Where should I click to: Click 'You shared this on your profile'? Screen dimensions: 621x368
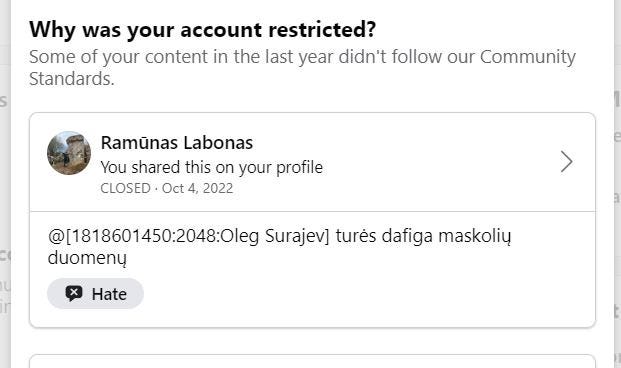[211, 167]
